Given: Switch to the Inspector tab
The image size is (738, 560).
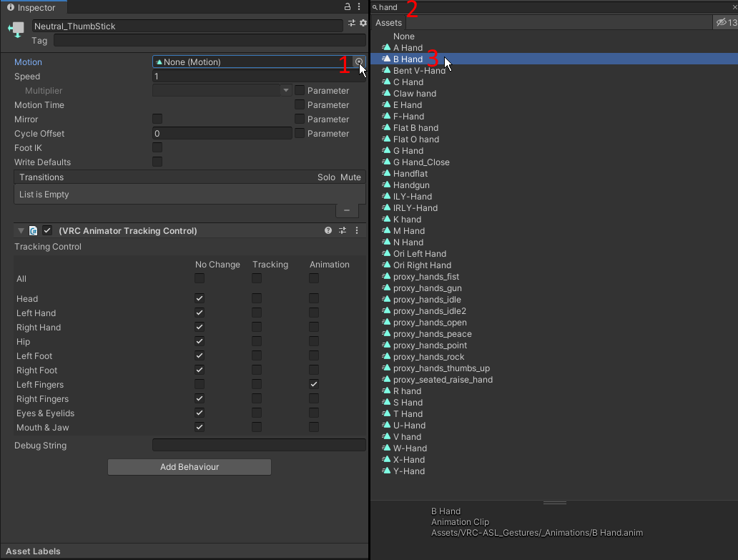Looking at the screenshot, I should click(x=33, y=8).
